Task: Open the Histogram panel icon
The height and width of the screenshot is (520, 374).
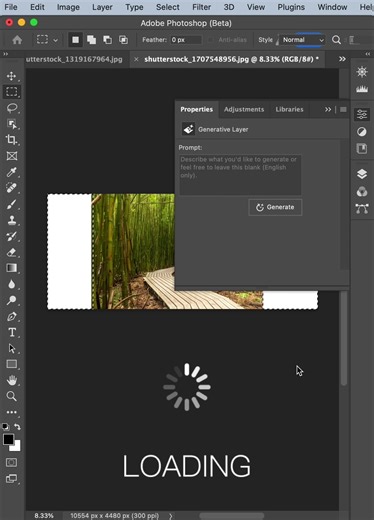Action: 362,89
